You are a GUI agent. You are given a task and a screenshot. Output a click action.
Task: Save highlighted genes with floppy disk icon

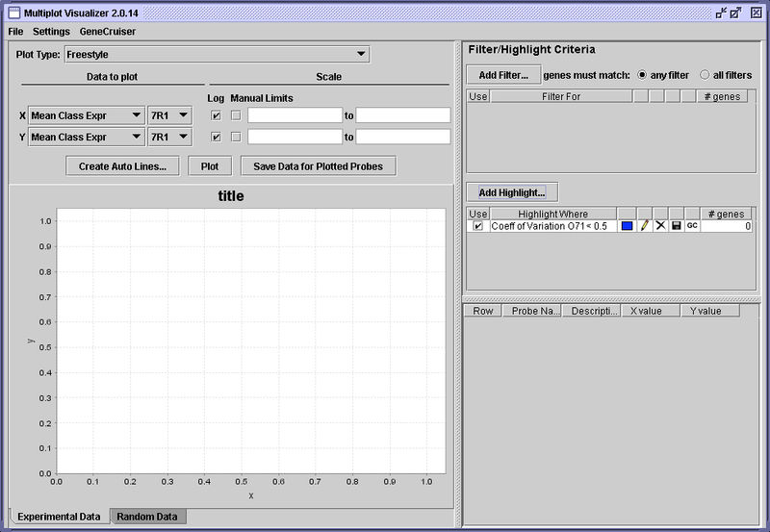pos(677,226)
